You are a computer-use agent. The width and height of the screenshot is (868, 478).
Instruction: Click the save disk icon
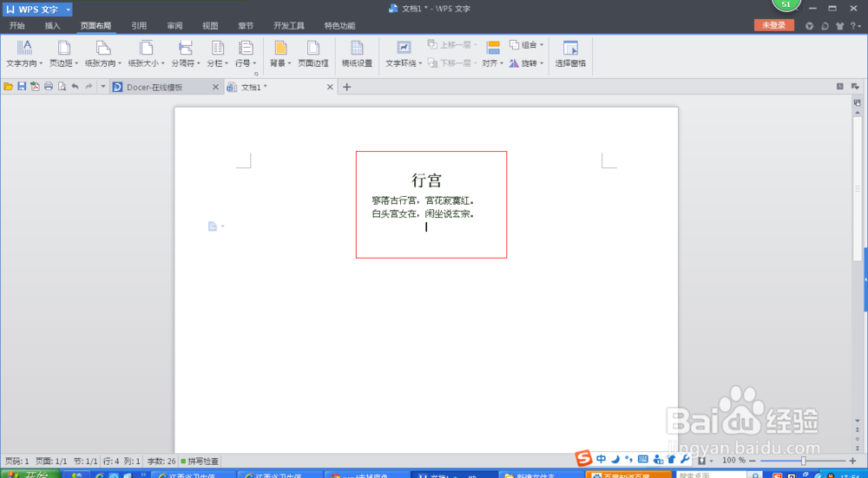[22, 87]
